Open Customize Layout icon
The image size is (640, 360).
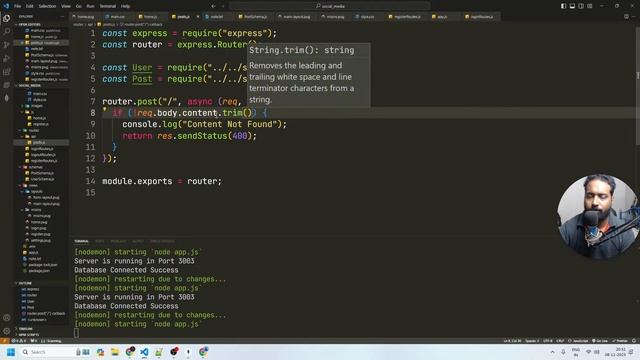(x=590, y=6)
